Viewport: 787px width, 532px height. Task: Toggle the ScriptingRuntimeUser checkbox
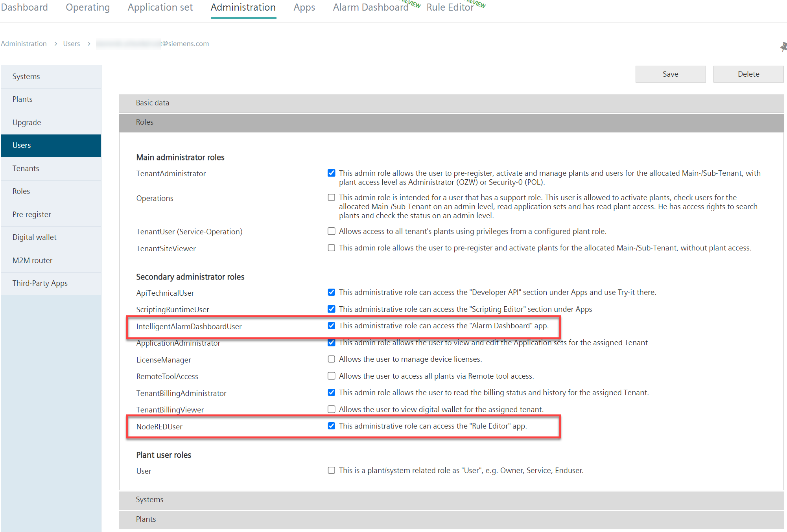[332, 309]
